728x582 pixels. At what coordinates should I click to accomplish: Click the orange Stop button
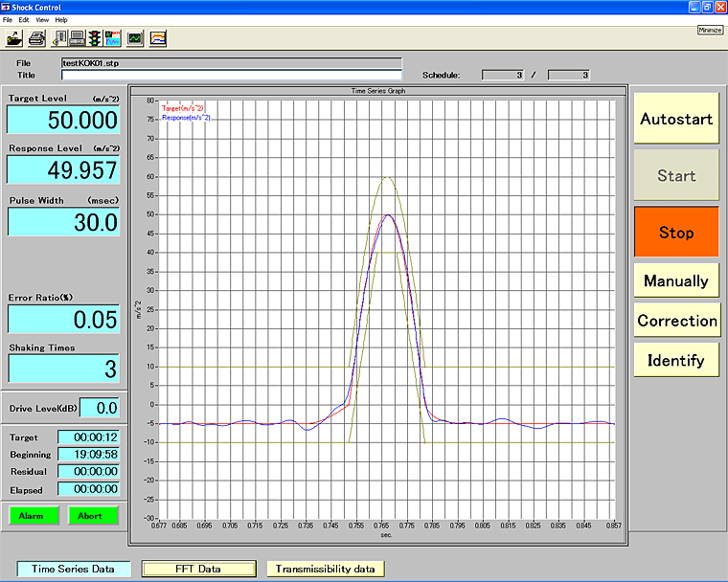tap(676, 232)
